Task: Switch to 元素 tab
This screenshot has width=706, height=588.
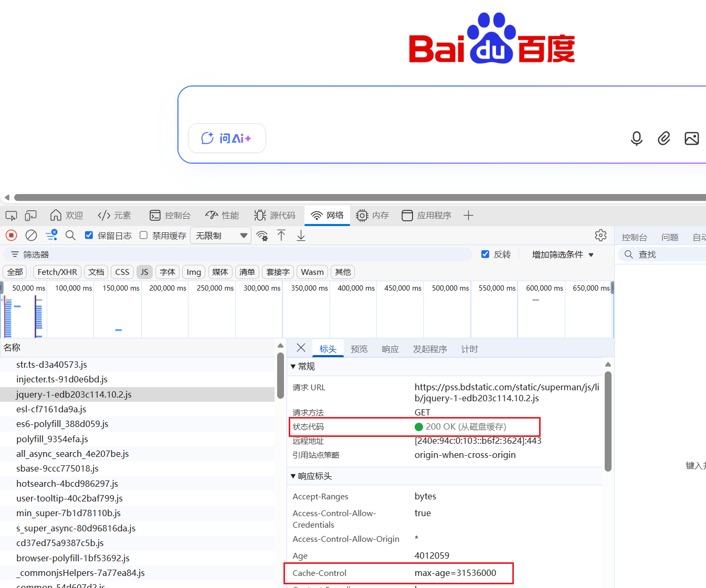Action: 114,216
